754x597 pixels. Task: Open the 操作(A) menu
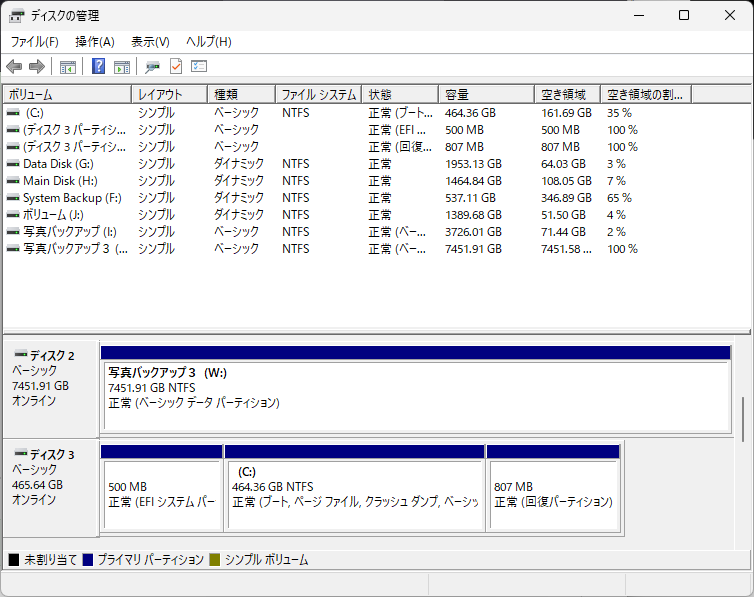coord(95,42)
